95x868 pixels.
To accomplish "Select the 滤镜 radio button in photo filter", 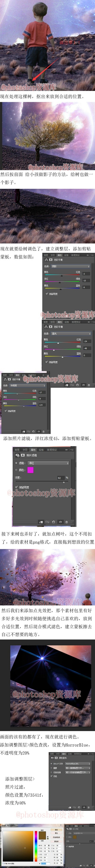I will click(16, 463).
